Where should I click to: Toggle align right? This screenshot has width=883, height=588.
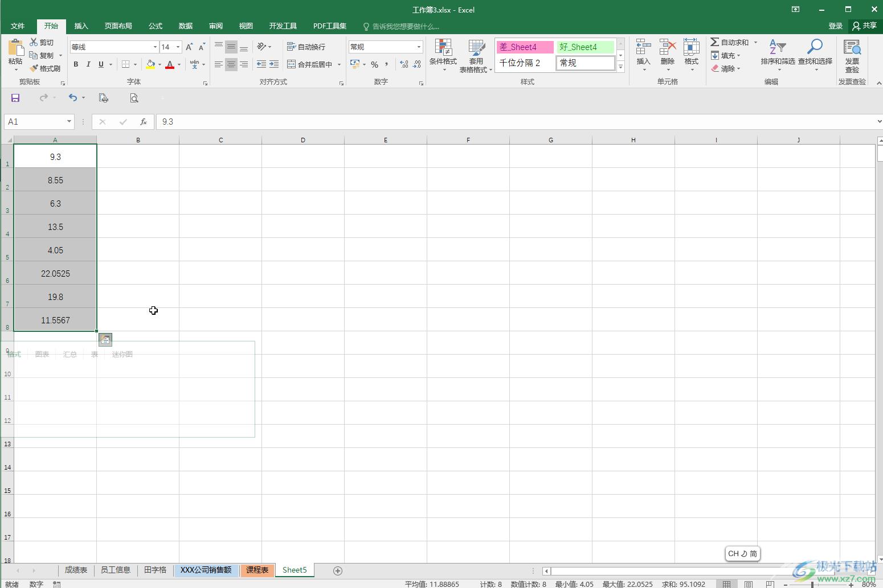pos(244,64)
